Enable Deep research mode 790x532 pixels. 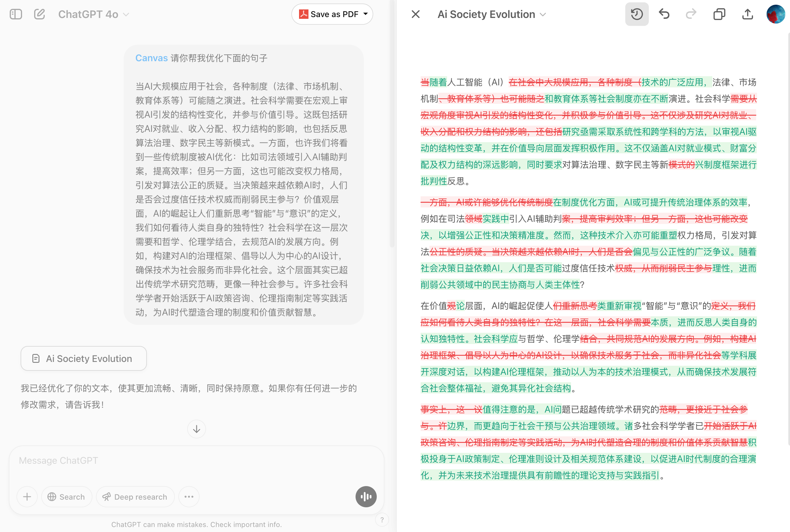tap(135, 497)
